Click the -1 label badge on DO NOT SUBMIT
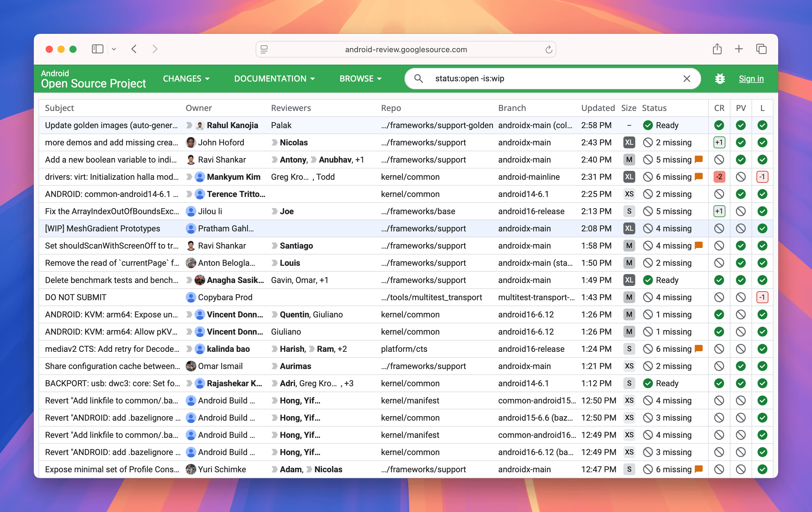The height and width of the screenshot is (512, 812). click(762, 297)
